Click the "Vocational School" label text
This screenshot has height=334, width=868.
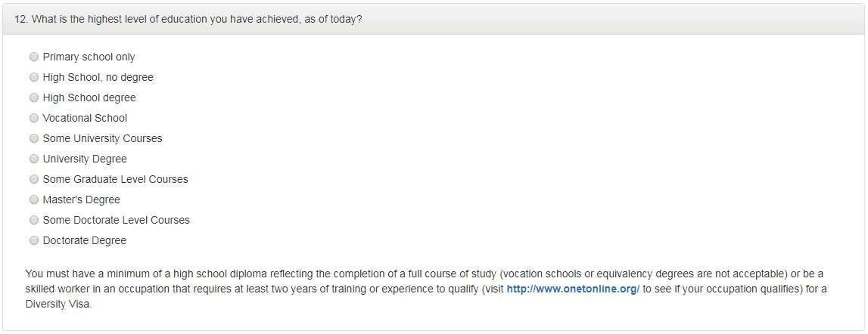click(86, 118)
